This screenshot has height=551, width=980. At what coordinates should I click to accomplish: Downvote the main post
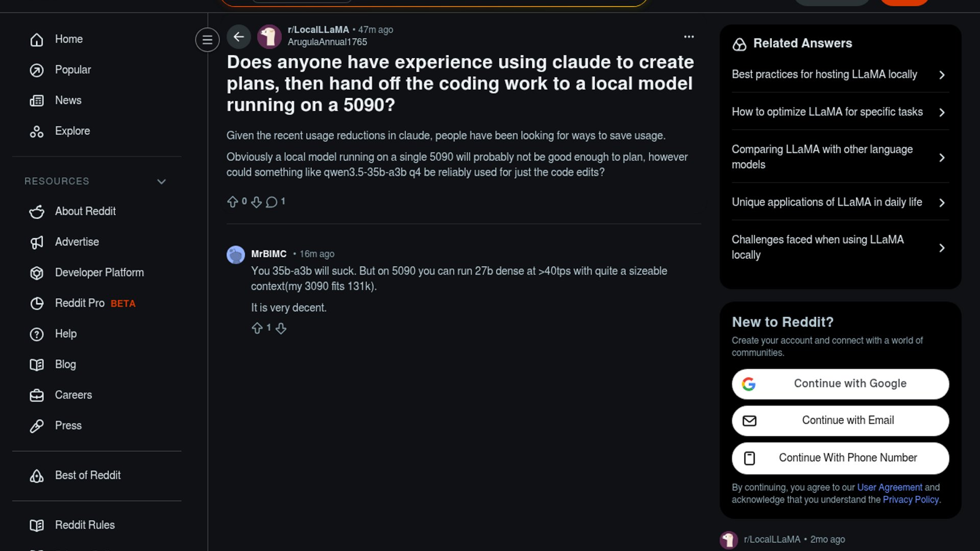click(x=256, y=202)
